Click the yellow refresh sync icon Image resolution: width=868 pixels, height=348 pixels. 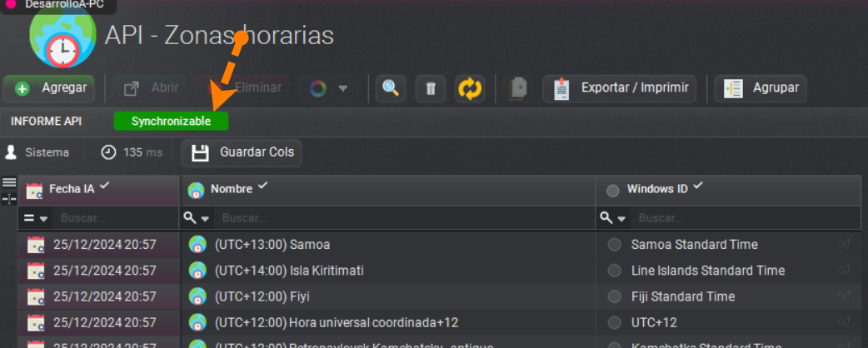click(x=470, y=88)
